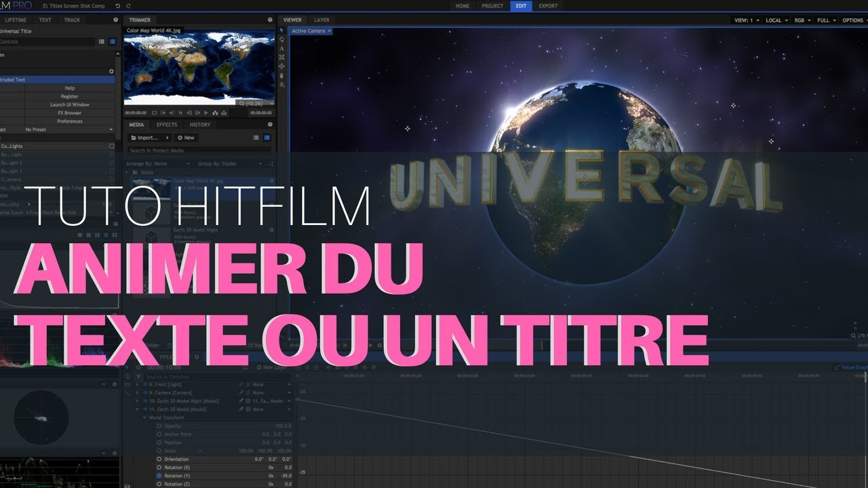Select the text A tool in viewer
868x488 pixels.
click(x=281, y=48)
